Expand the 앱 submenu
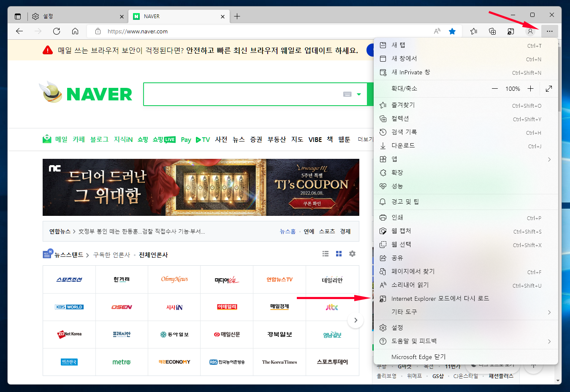Image resolution: width=570 pixels, height=392 pixels. [466, 159]
